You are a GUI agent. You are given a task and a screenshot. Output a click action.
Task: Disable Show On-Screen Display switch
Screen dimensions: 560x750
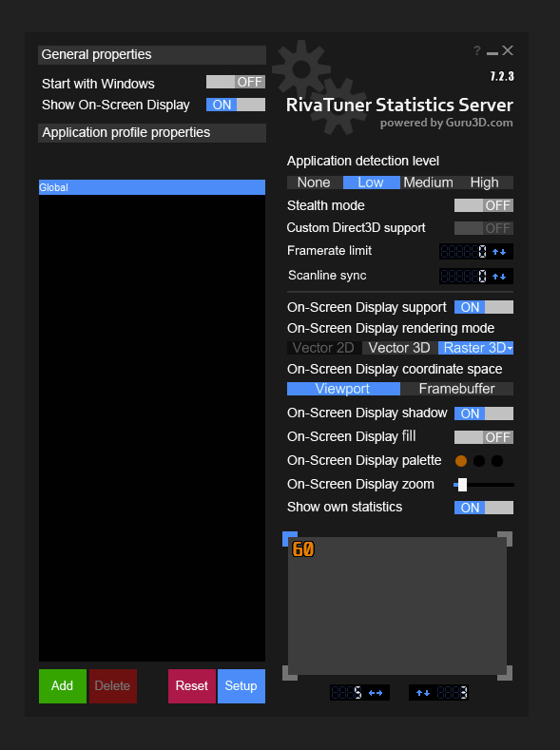click(235, 105)
